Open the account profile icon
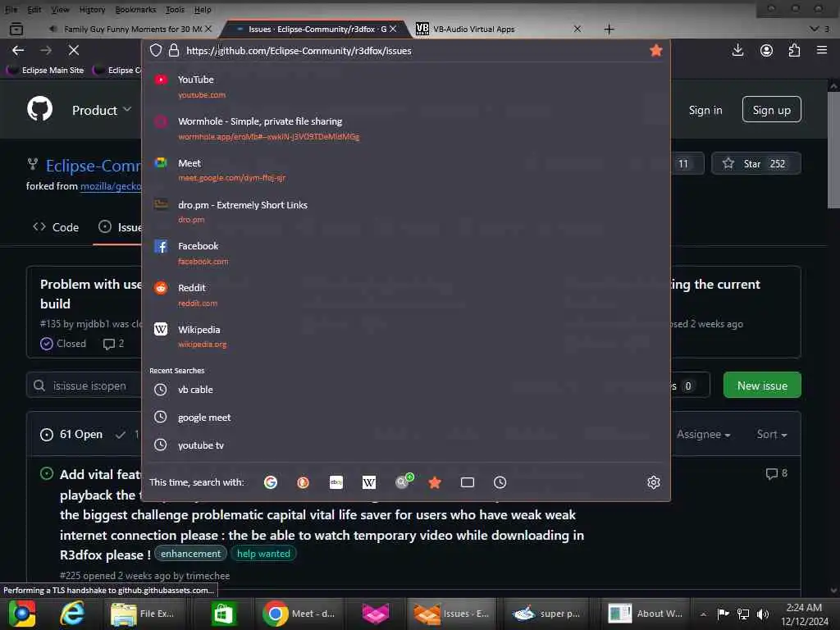This screenshot has width=840, height=630. point(767,50)
